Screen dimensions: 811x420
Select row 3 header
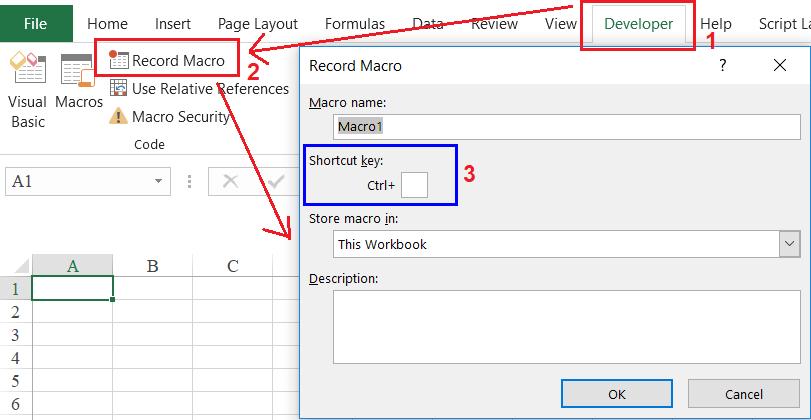click(x=16, y=335)
